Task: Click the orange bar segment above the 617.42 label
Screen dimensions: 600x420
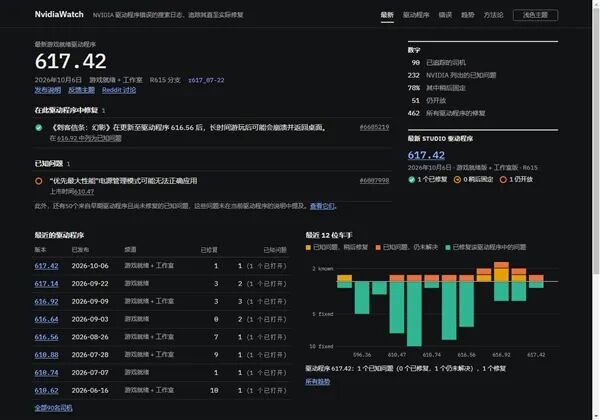Action: 536,278
